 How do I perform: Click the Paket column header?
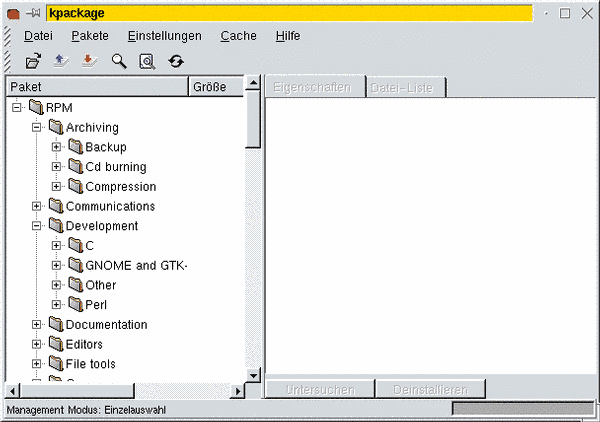click(96, 87)
